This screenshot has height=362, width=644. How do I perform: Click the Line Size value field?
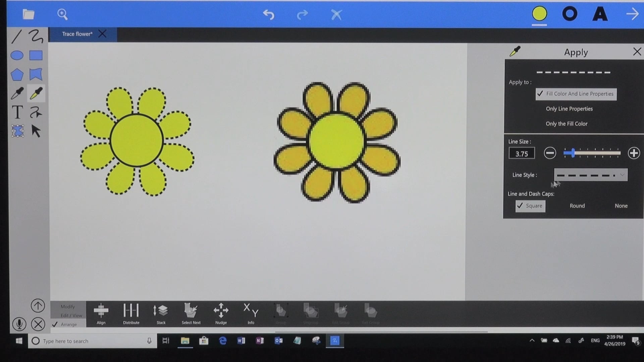point(522,154)
